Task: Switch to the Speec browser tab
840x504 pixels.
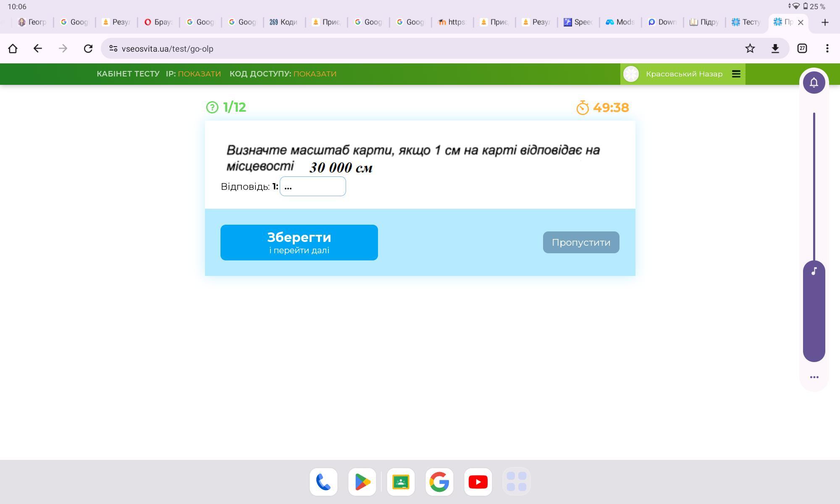Action: (x=578, y=22)
